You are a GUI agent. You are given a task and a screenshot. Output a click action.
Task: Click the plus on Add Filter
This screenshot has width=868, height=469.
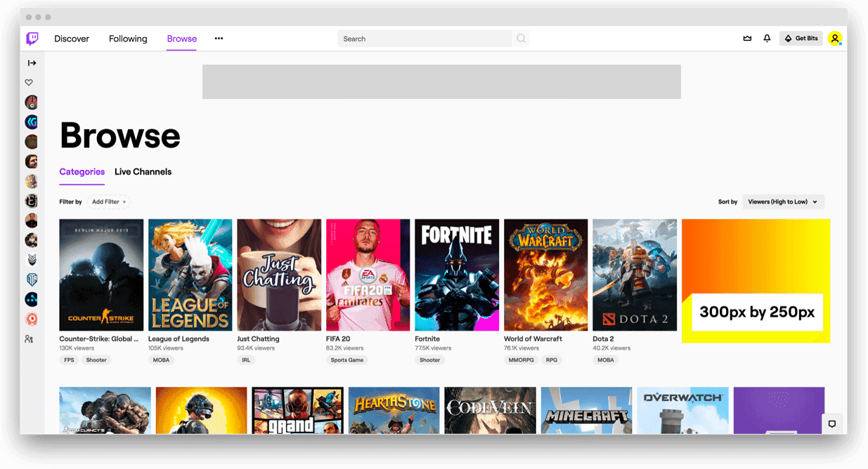(x=124, y=202)
